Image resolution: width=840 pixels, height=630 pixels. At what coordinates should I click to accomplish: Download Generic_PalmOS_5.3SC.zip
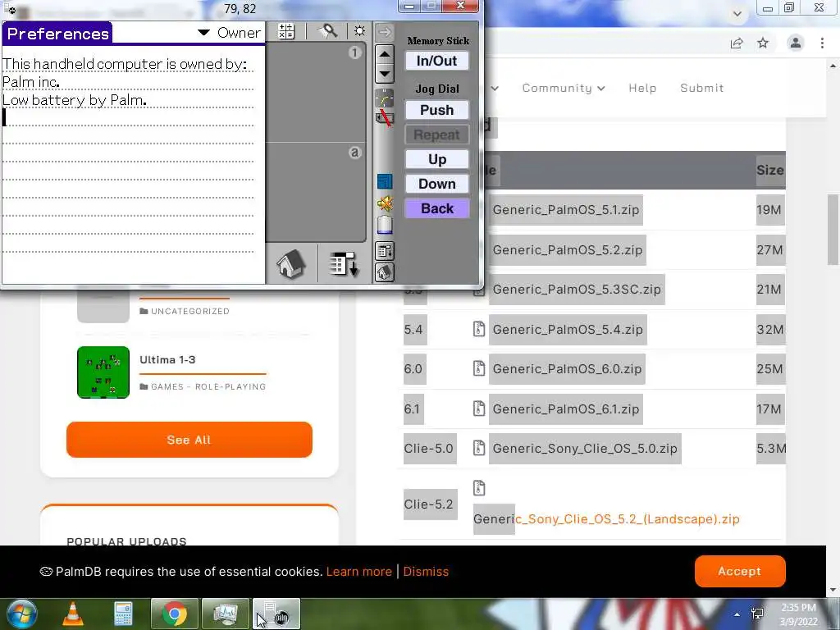coord(577,290)
